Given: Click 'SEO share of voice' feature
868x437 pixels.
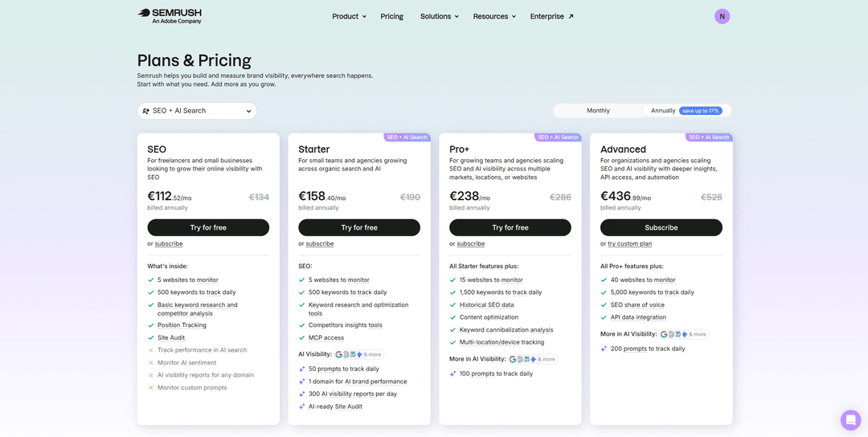Looking at the screenshot, I should click(x=637, y=304).
